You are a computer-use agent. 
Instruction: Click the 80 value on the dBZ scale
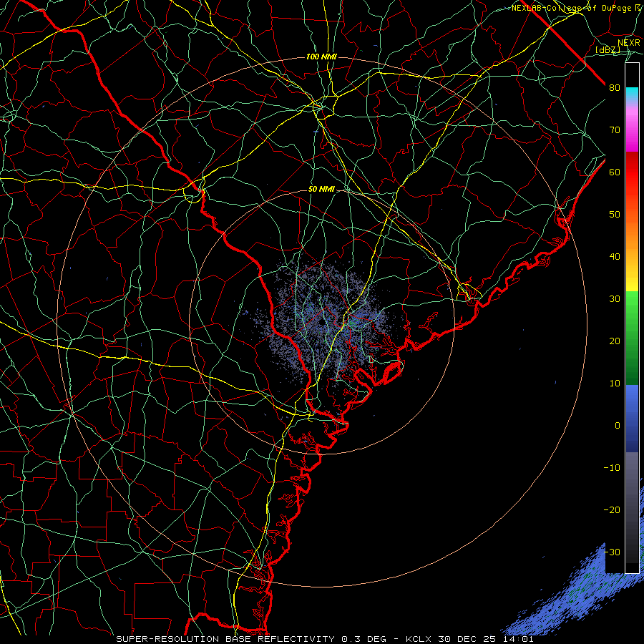click(x=615, y=88)
